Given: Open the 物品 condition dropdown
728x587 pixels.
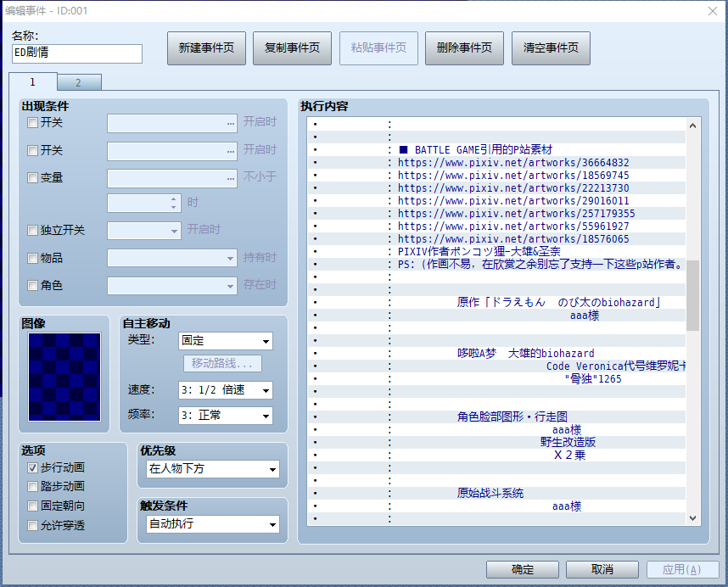Looking at the screenshot, I should tap(171, 258).
